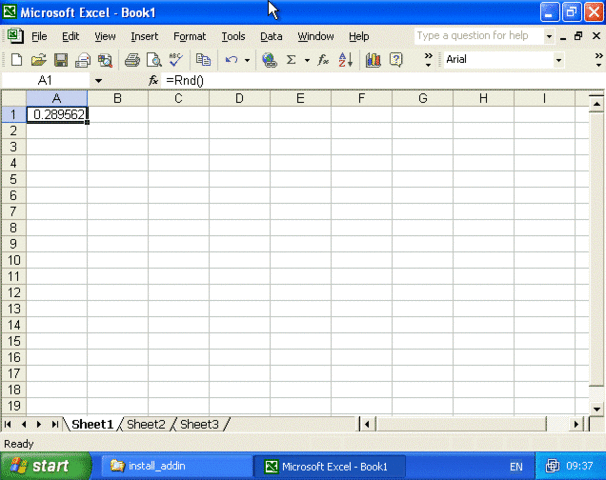This screenshot has height=480, width=606.
Task: Click the Copy toolbar icon
Action: (x=203, y=60)
